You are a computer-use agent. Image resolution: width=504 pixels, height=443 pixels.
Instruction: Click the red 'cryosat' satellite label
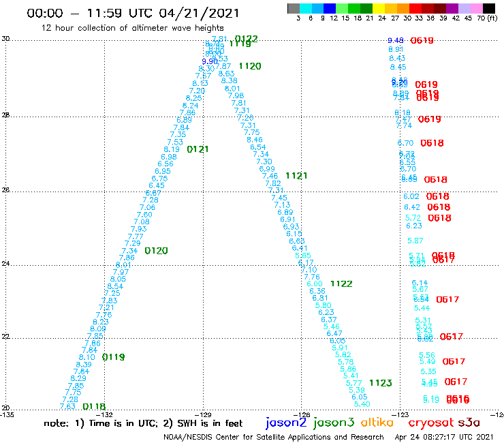click(x=431, y=423)
